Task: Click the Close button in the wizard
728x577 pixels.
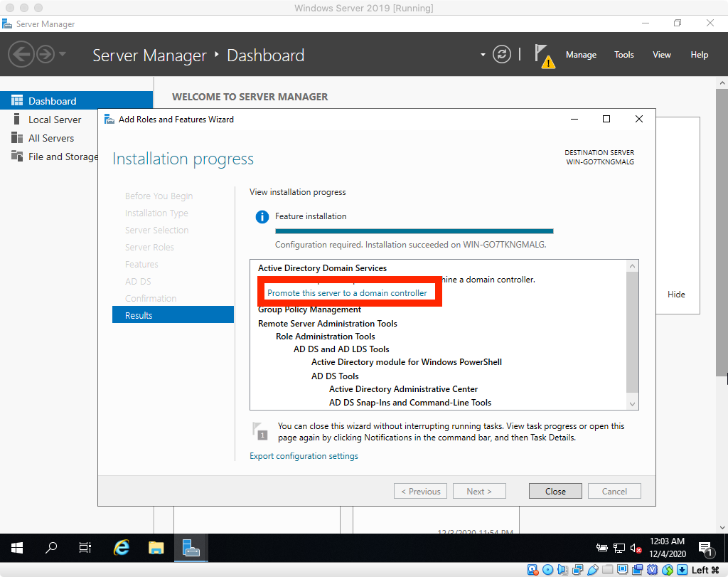Action: pyautogui.click(x=555, y=491)
